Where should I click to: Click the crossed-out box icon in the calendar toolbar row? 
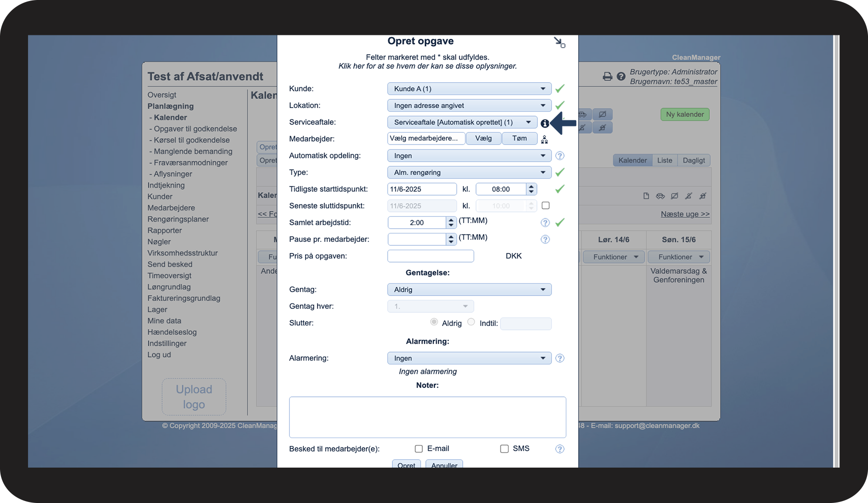pos(674,196)
